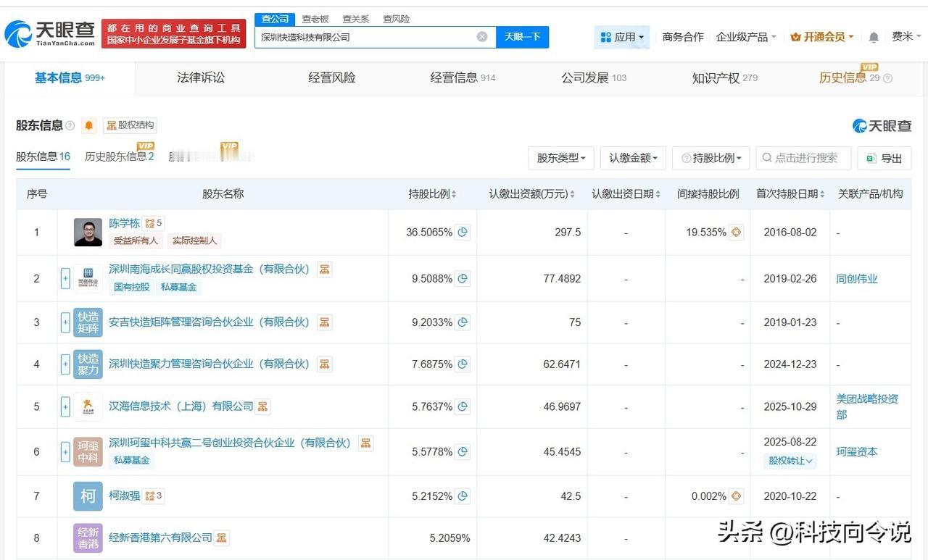Open the 费米 account dropdown

pyautogui.click(x=906, y=37)
